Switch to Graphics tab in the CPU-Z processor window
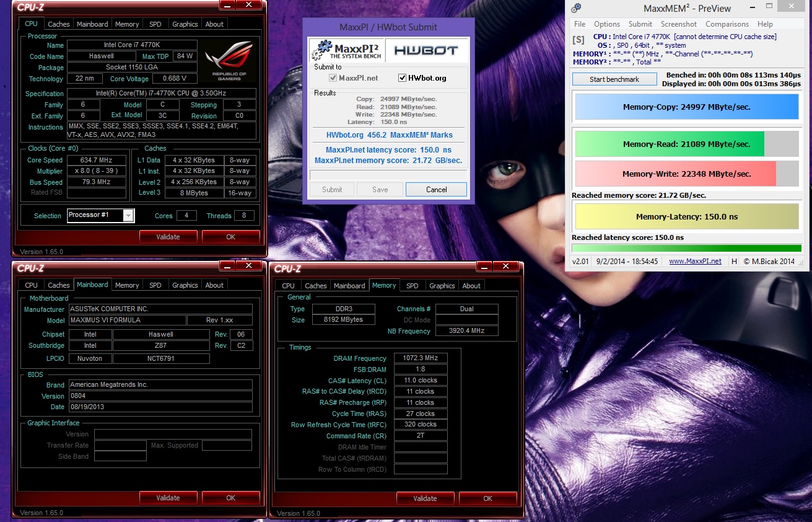 point(185,24)
